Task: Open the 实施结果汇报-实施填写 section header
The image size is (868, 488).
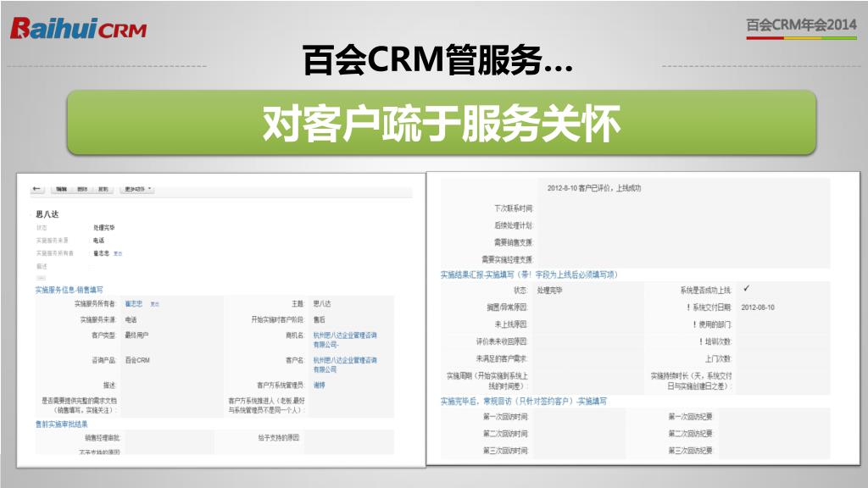Action: [x=529, y=275]
